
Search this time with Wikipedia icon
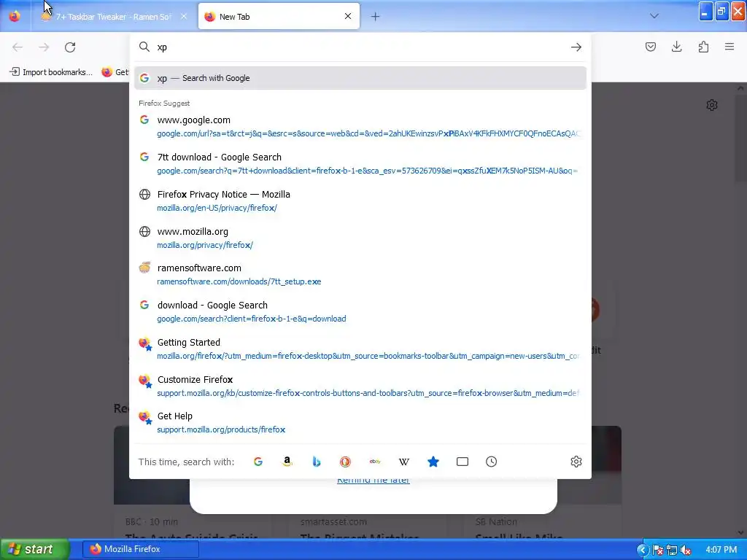pos(404,462)
